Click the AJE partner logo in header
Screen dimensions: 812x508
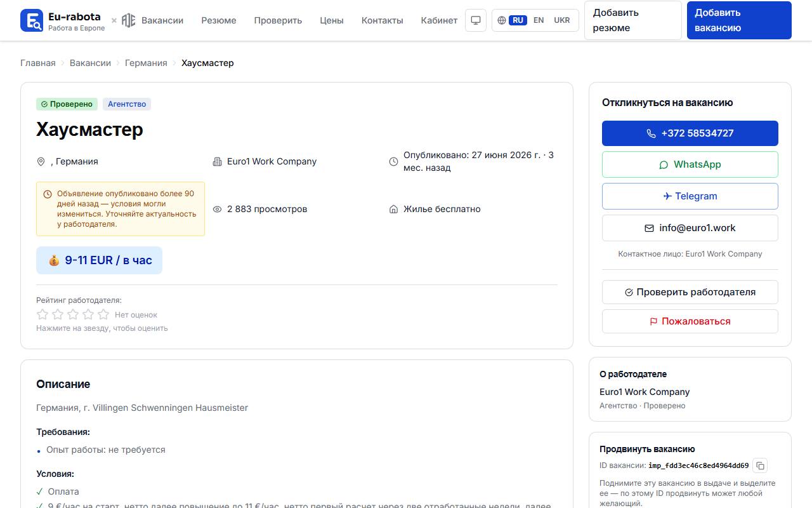coord(128,20)
